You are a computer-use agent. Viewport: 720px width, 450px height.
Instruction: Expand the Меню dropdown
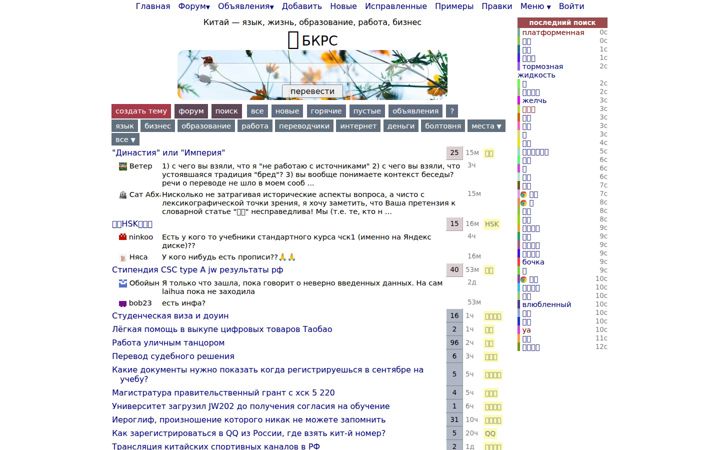coord(535,6)
